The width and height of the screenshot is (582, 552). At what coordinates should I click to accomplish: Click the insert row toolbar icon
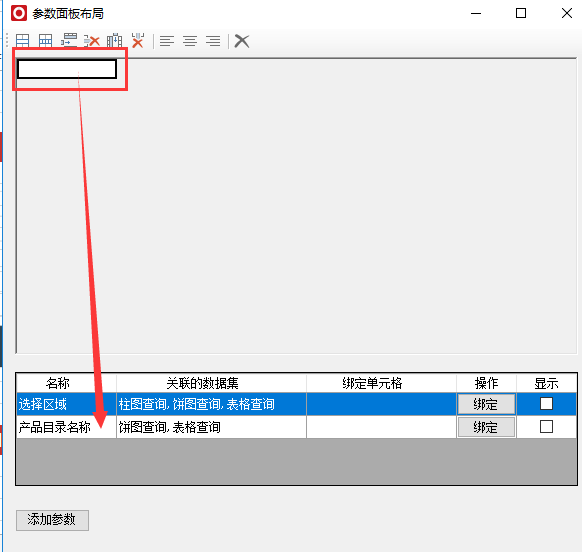point(69,40)
